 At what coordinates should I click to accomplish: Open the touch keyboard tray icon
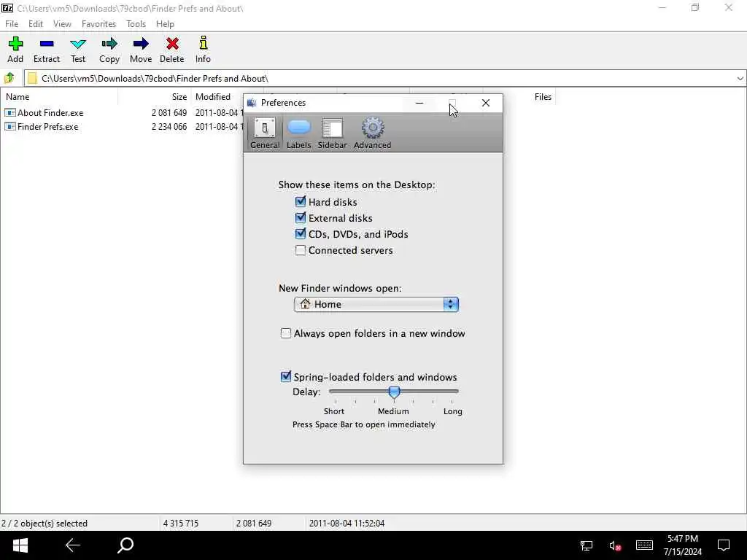[644, 545]
